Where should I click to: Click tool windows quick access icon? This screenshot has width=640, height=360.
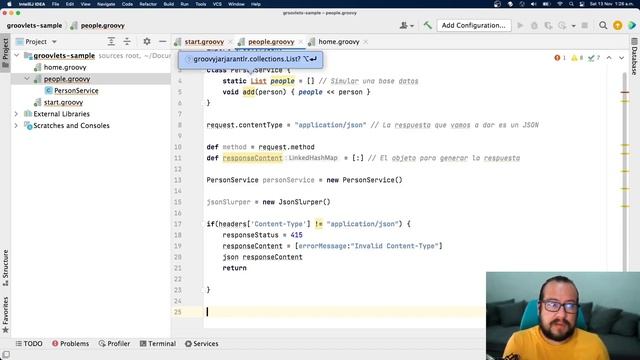coord(6,354)
